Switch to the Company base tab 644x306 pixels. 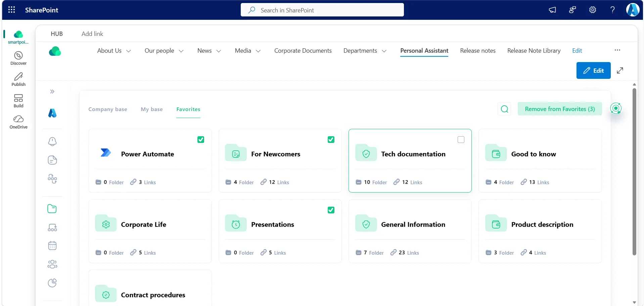(x=108, y=109)
